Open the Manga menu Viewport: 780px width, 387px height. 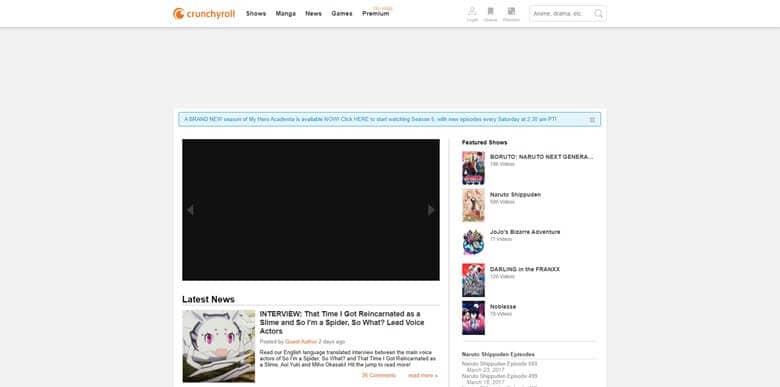286,14
